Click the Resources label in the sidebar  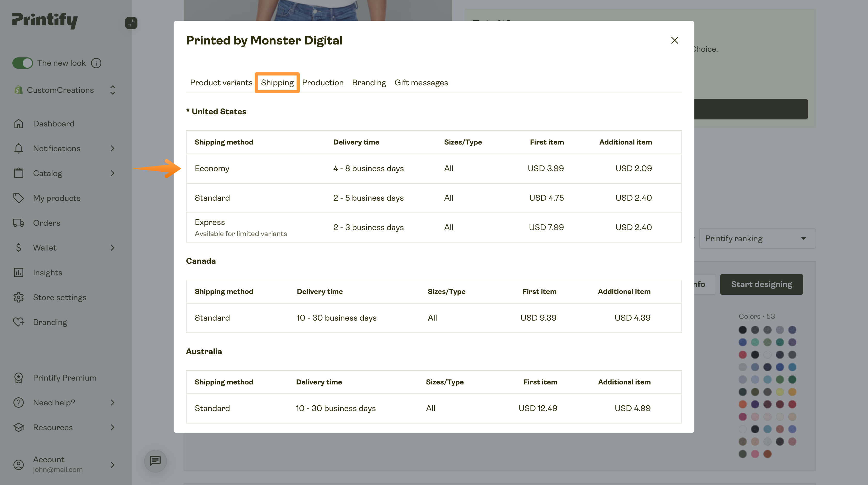[x=53, y=427]
